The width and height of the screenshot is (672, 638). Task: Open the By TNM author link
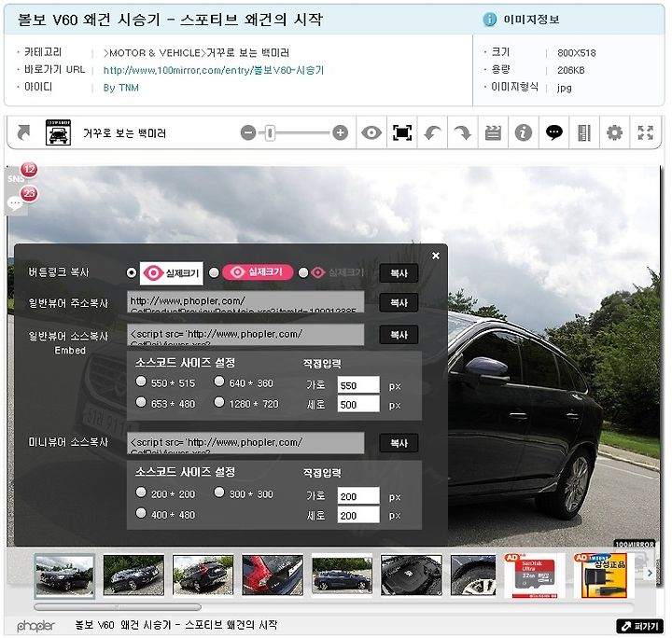tap(120, 88)
